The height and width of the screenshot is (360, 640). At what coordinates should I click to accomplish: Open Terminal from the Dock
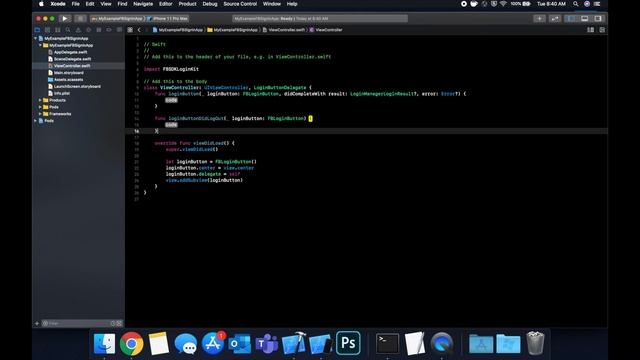[387, 343]
